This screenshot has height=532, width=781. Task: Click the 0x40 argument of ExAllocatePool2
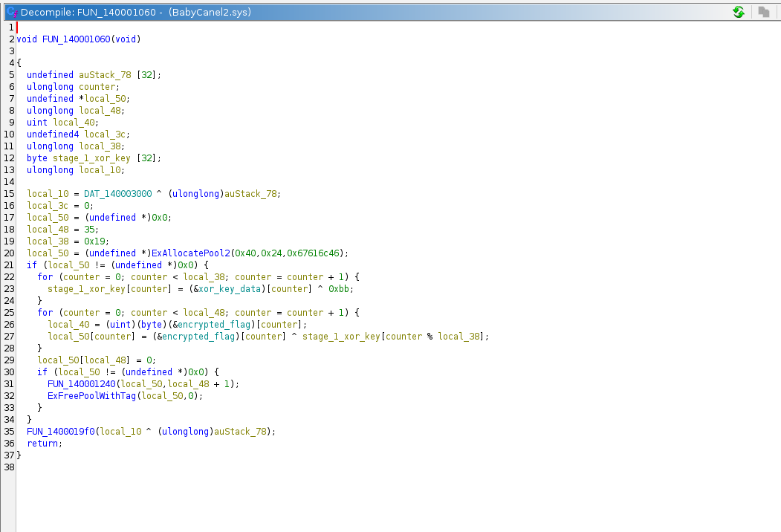(x=245, y=253)
